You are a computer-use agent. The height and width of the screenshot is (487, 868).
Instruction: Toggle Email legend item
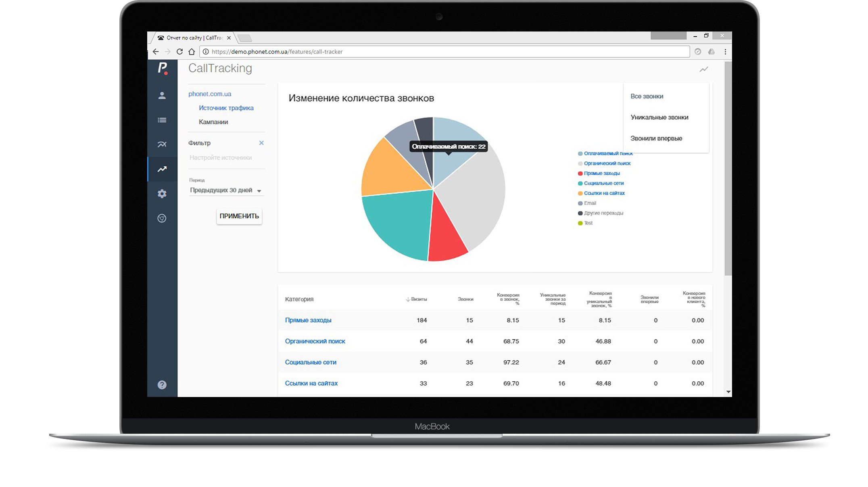pyautogui.click(x=587, y=203)
